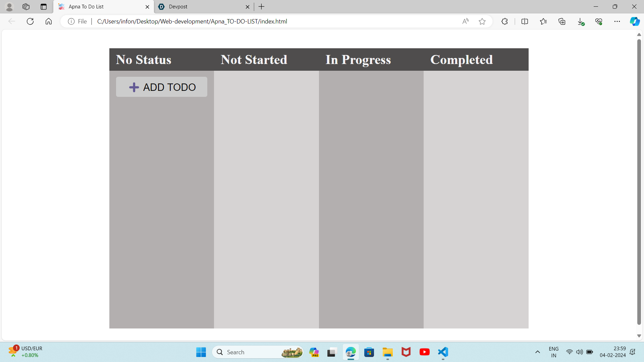
Task: Open Visual Studio Code from taskbar
Action: pyautogui.click(x=443, y=352)
